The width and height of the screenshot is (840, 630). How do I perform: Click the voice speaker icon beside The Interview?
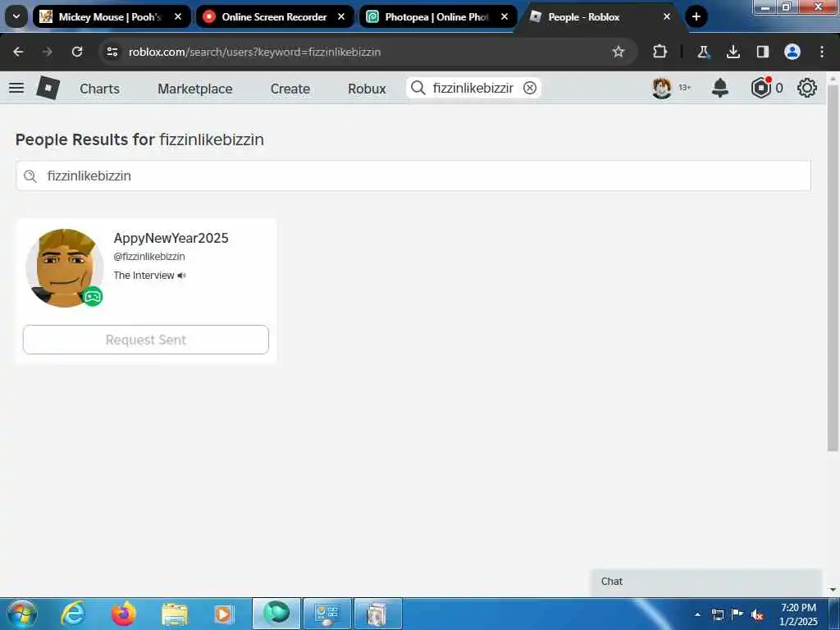click(x=181, y=276)
